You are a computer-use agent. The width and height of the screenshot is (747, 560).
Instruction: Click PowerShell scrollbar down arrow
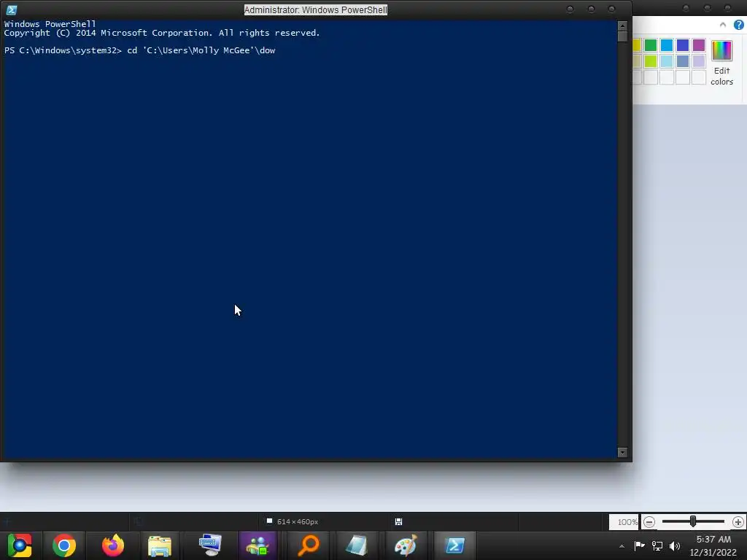click(x=622, y=452)
